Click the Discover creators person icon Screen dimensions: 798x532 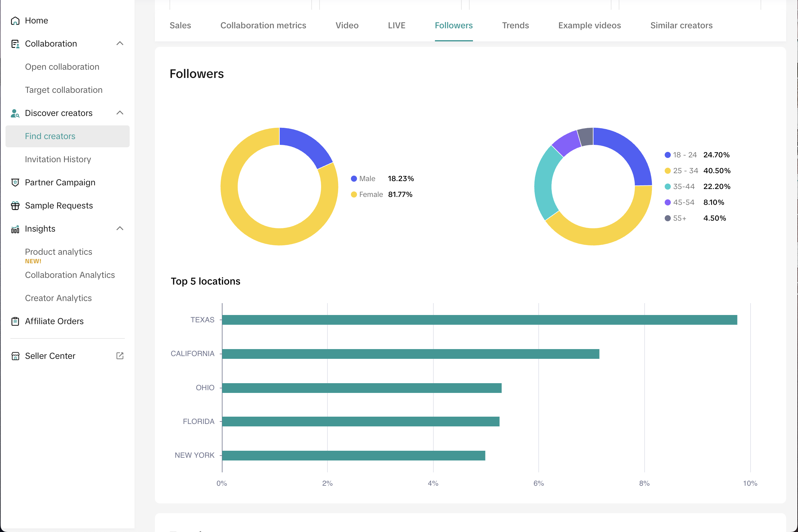tap(15, 113)
